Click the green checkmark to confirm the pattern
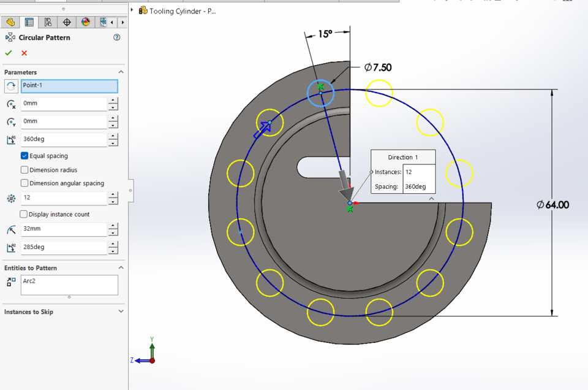 pyautogui.click(x=8, y=53)
